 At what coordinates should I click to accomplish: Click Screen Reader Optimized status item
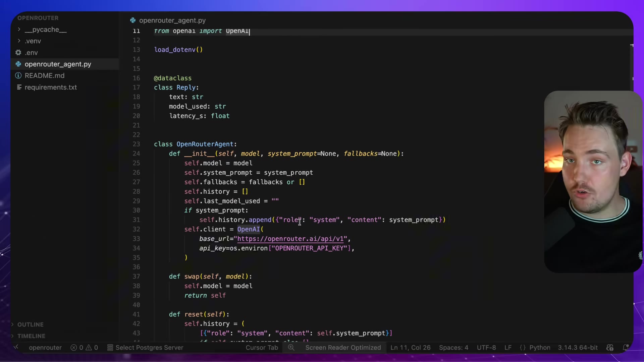pyautogui.click(x=343, y=348)
